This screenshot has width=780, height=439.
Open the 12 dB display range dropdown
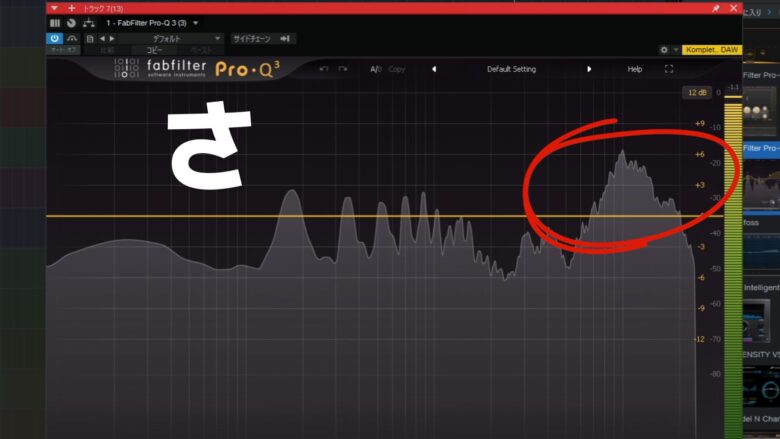point(697,92)
